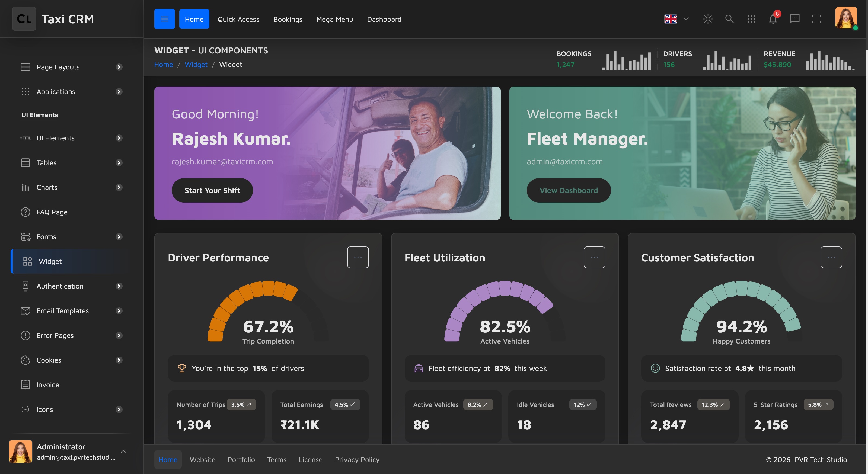The width and height of the screenshot is (868, 474).
Task: Select the Home top navigation tab
Action: (x=194, y=19)
